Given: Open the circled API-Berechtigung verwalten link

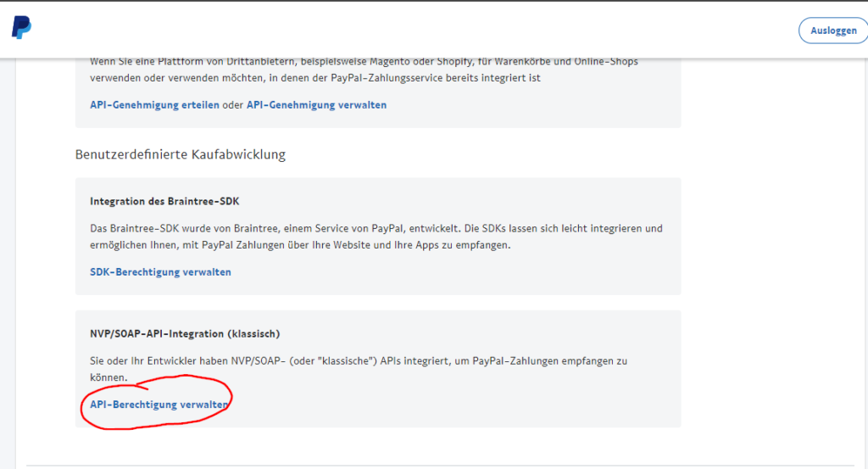Looking at the screenshot, I should click(x=159, y=405).
